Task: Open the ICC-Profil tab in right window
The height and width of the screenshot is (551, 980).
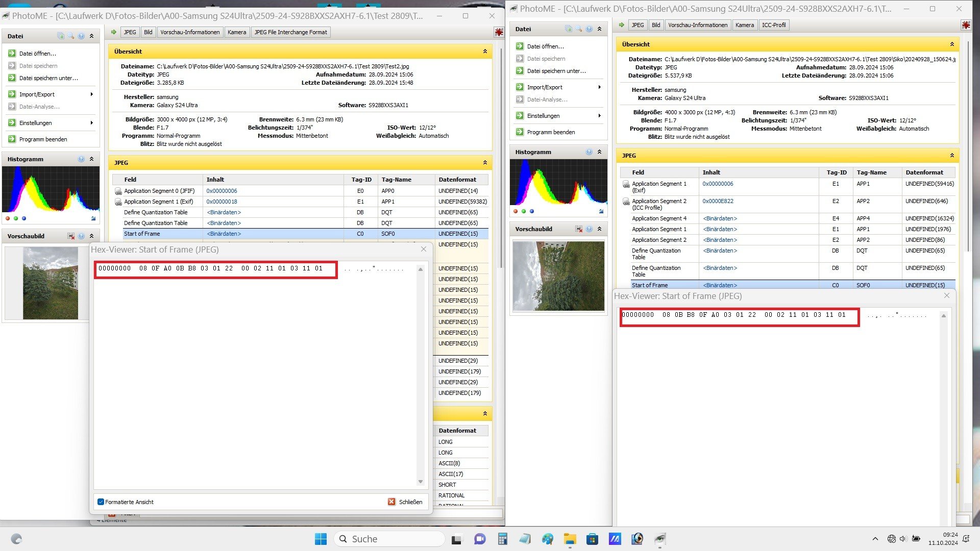Action: tap(774, 25)
